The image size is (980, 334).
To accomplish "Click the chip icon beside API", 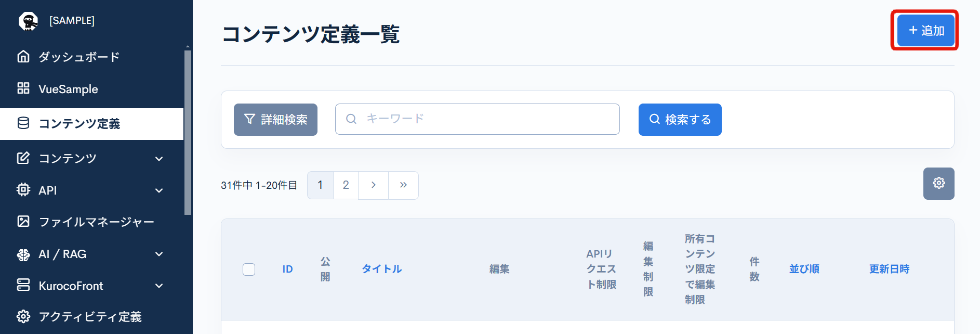I will 23,189.
